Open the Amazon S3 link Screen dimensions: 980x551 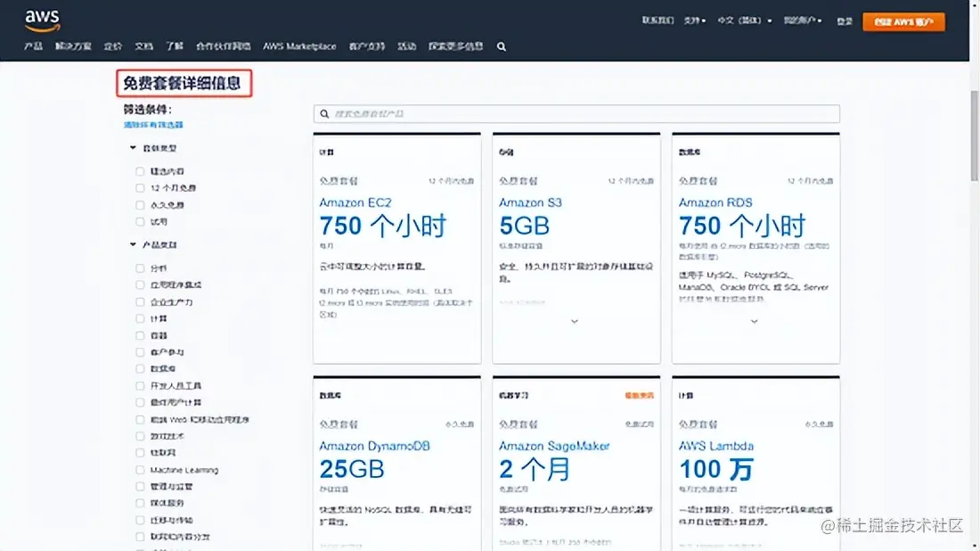pos(530,202)
